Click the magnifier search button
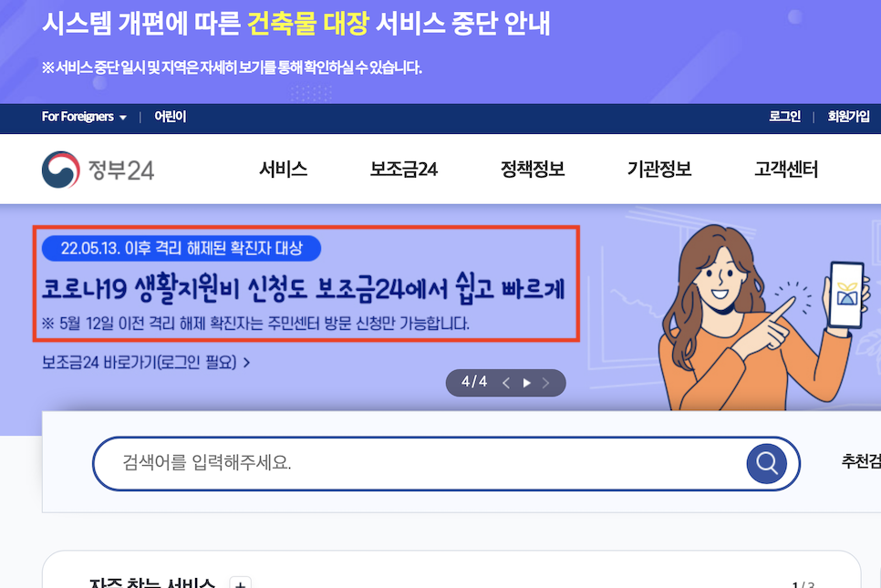This screenshot has width=881, height=588. click(x=766, y=463)
